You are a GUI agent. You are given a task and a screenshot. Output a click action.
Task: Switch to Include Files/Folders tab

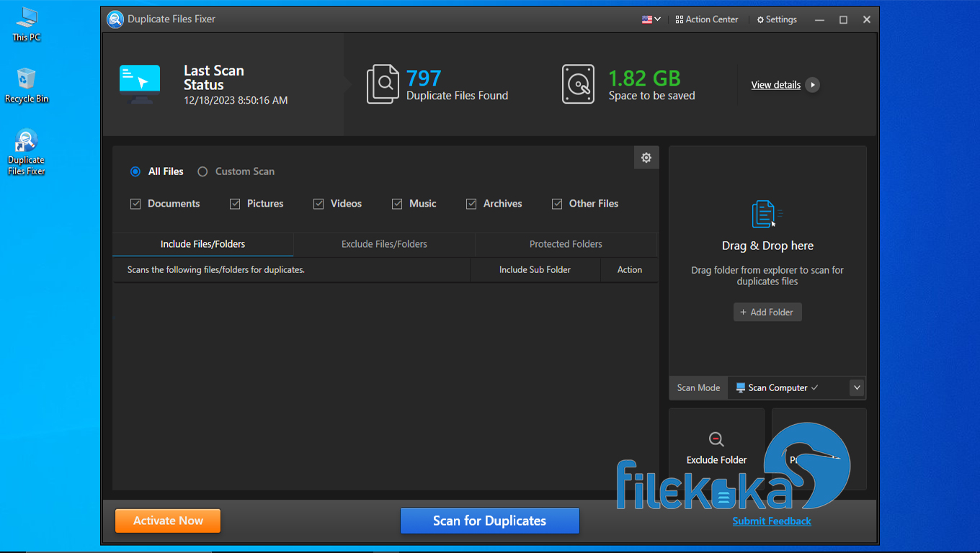coord(203,244)
